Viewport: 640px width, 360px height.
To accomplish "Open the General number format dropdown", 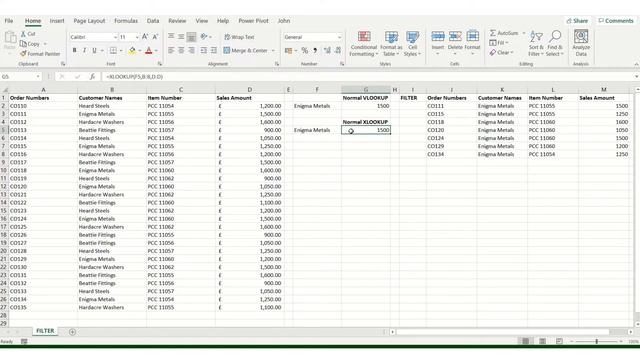I will (339, 37).
